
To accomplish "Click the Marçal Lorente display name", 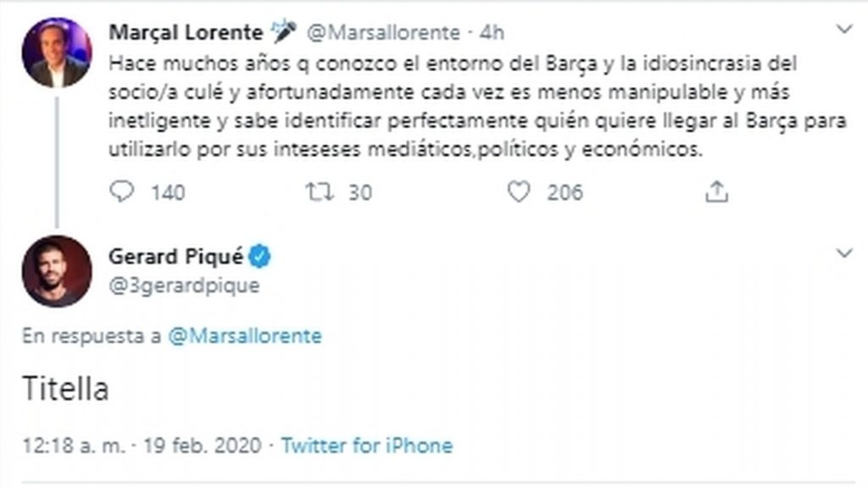I will [186, 33].
